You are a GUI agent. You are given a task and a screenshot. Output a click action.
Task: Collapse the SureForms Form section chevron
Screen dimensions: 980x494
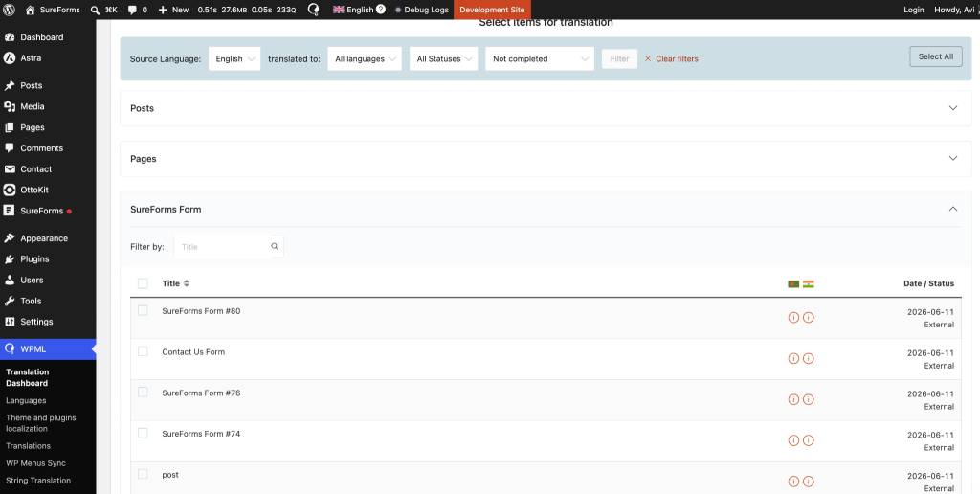952,209
